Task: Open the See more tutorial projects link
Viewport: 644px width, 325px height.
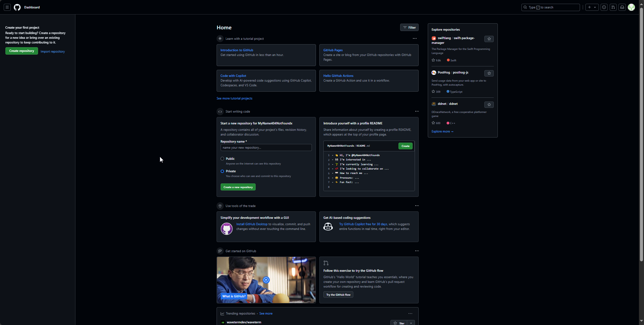Action: (234, 98)
